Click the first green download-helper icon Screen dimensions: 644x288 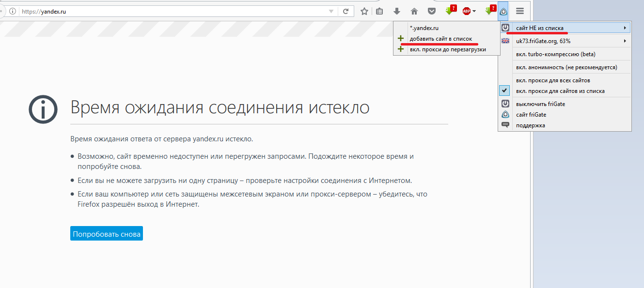(450, 10)
